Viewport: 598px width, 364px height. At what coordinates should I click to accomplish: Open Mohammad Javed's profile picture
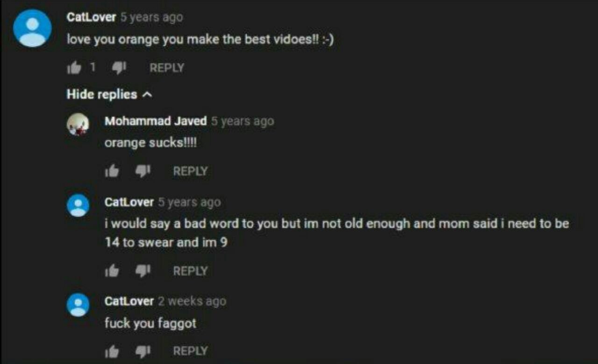(78, 125)
